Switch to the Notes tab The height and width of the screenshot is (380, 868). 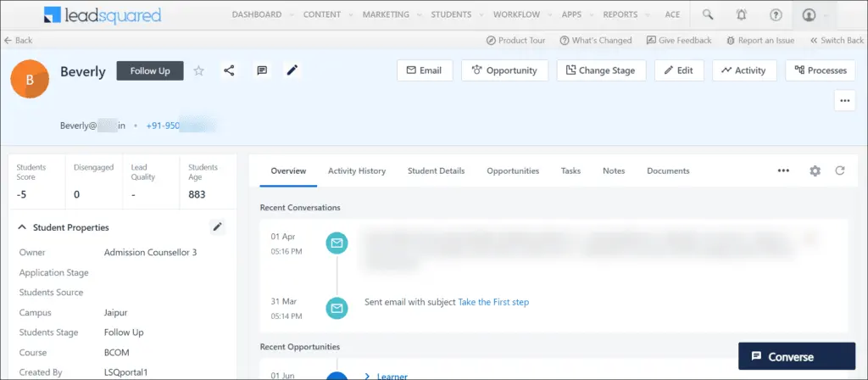(614, 170)
